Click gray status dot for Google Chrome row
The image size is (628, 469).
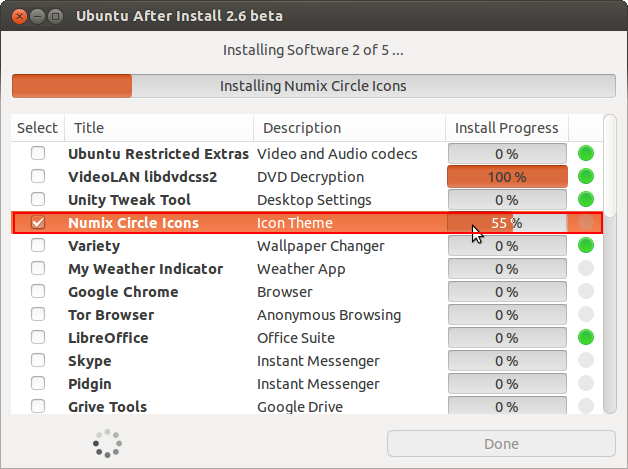[x=586, y=292]
